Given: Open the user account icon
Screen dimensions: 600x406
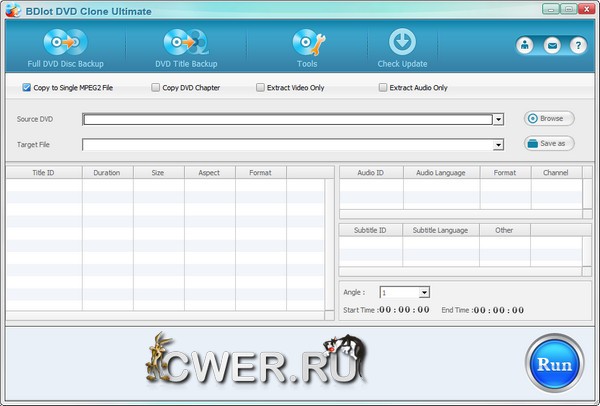Looking at the screenshot, I should [524, 46].
